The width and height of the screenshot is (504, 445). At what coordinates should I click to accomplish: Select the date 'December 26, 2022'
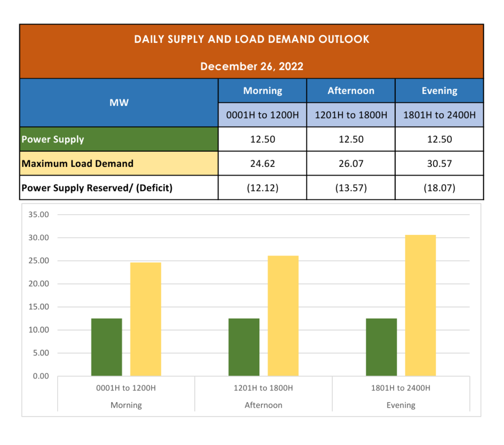click(x=252, y=66)
